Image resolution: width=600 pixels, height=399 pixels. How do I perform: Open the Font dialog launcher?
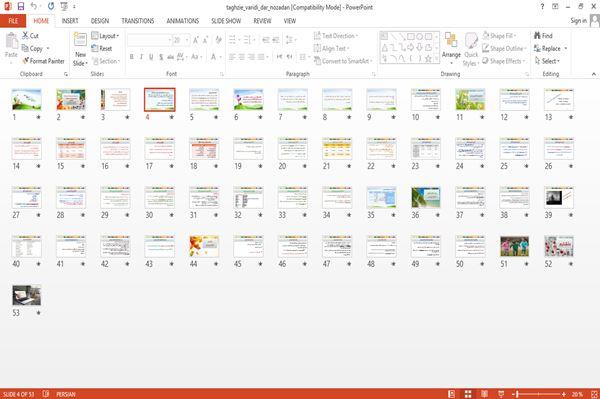pyautogui.click(x=222, y=74)
